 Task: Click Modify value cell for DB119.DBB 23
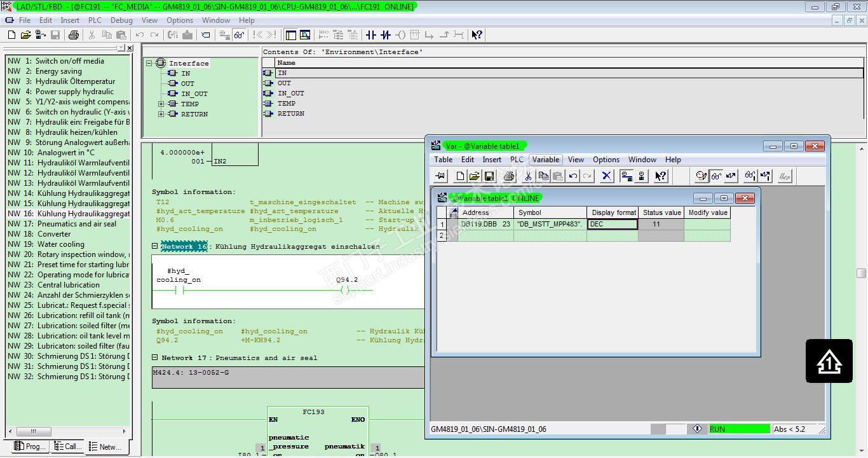(x=707, y=224)
